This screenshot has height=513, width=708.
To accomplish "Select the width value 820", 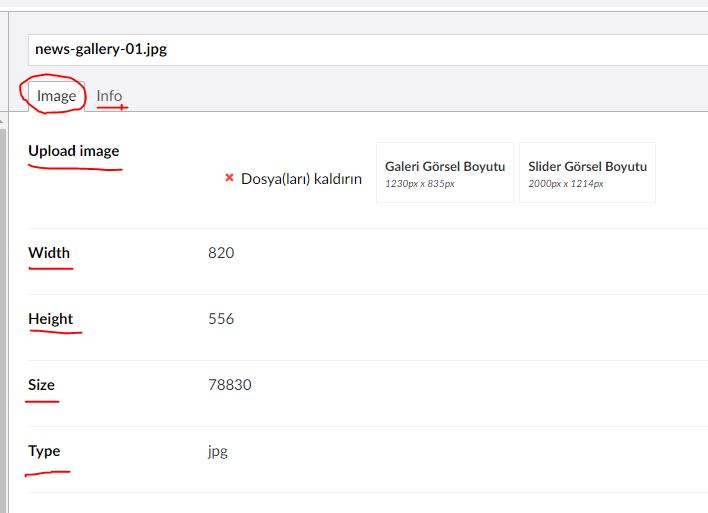I will click(x=221, y=252).
